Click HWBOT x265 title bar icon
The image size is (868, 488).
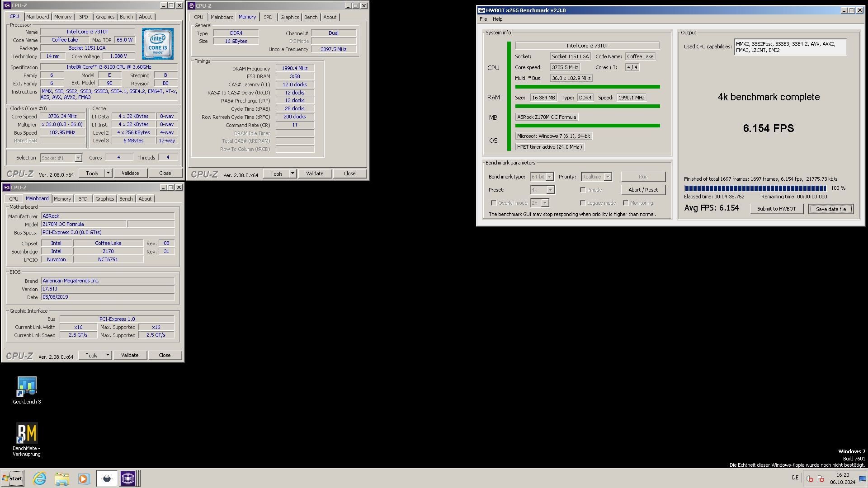481,10
